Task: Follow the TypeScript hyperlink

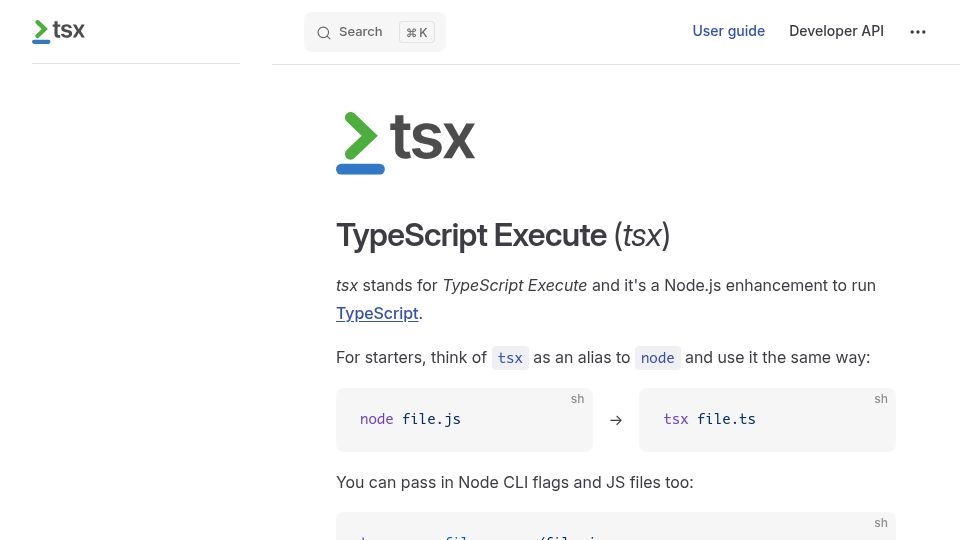Action: pos(377,313)
